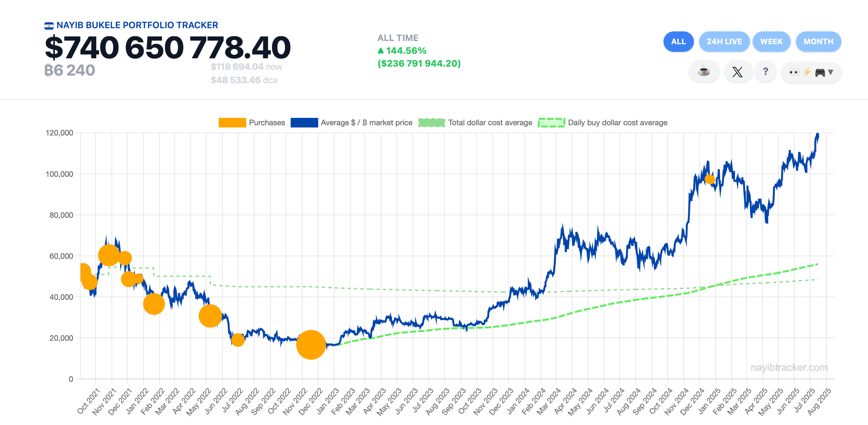The height and width of the screenshot is (425, 868).
Task: Click the ALL TIME label
Action: point(397,38)
